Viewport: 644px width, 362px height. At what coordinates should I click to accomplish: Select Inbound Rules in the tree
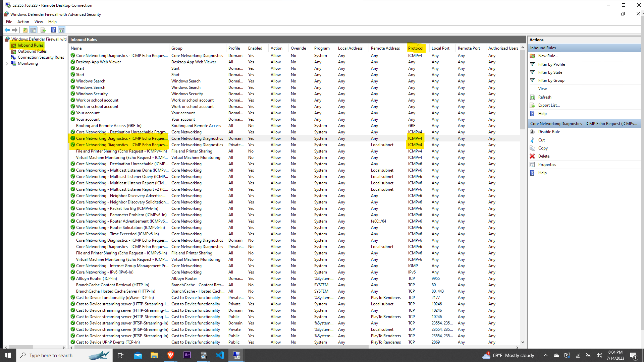coord(31,45)
